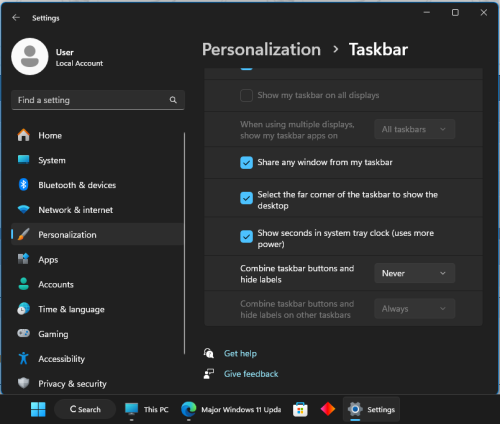Uncheck Share any window from my taskbar
This screenshot has height=424, width=500.
[246, 163]
